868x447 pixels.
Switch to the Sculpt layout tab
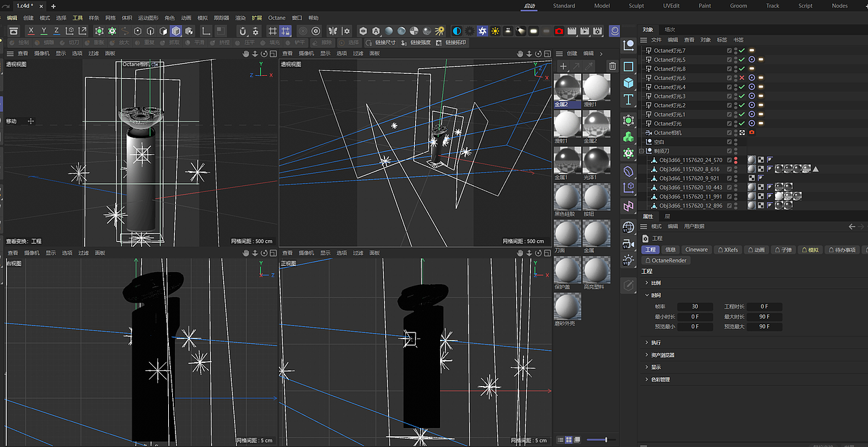click(636, 5)
